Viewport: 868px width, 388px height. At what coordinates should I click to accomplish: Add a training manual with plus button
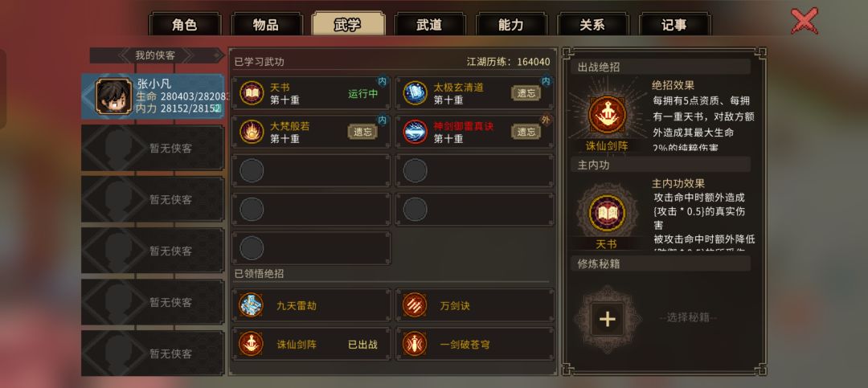608,319
